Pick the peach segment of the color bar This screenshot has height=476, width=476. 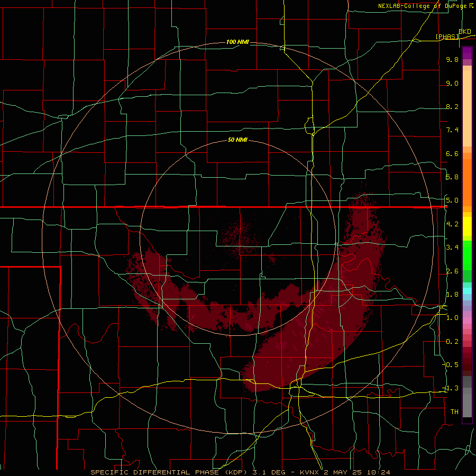467,106
